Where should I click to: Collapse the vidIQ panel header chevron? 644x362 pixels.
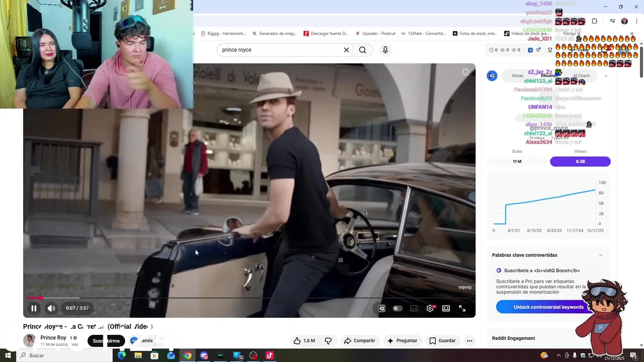tap(606, 75)
